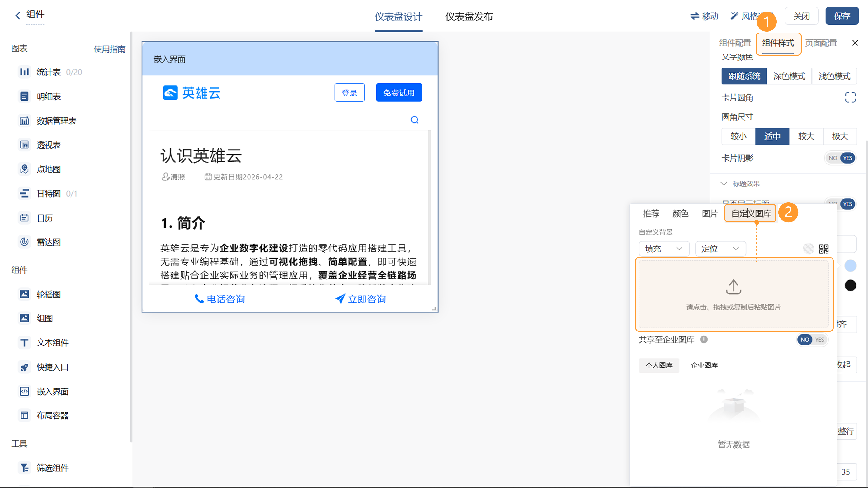The width and height of the screenshot is (868, 488).
Task: Switch to 推荐 background tab
Action: (651, 213)
